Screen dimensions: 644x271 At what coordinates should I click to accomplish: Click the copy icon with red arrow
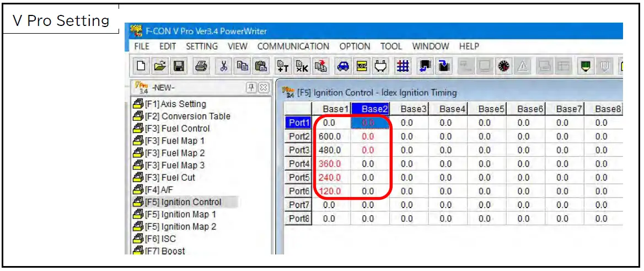[320, 66]
